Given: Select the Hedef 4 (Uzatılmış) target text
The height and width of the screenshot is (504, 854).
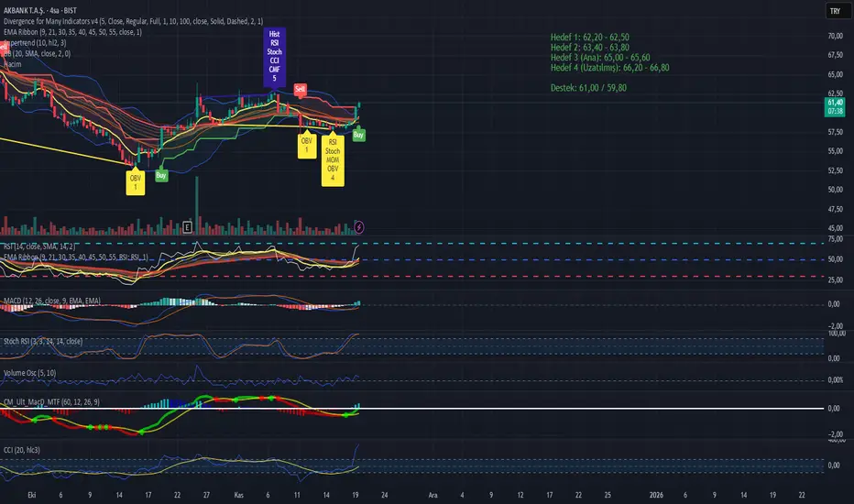Looking at the screenshot, I should tap(610, 68).
